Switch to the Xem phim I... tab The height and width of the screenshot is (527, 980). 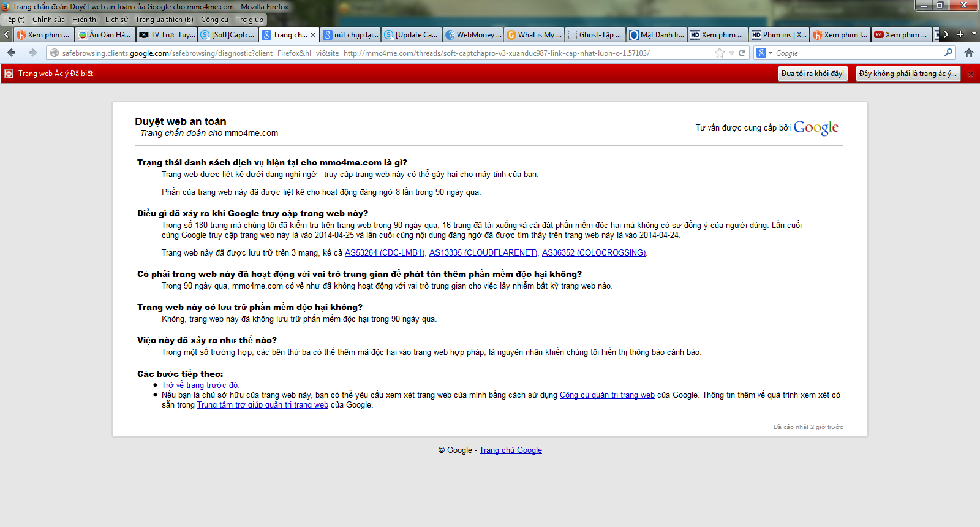840,35
